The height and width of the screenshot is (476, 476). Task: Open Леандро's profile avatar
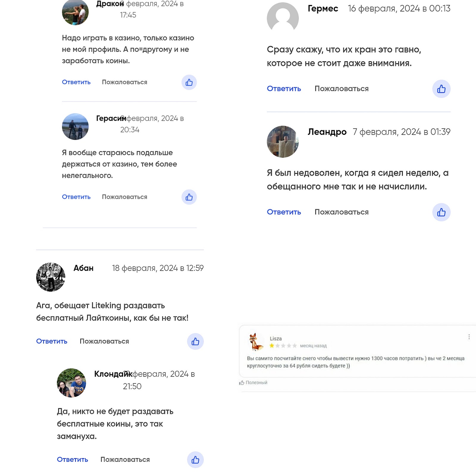pyautogui.click(x=283, y=142)
